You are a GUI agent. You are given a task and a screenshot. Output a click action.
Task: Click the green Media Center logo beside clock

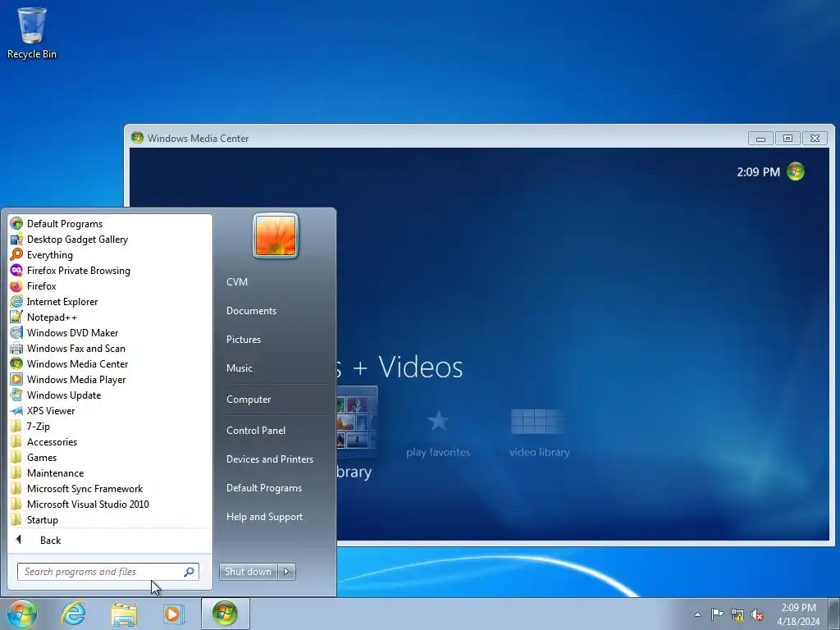tap(796, 171)
